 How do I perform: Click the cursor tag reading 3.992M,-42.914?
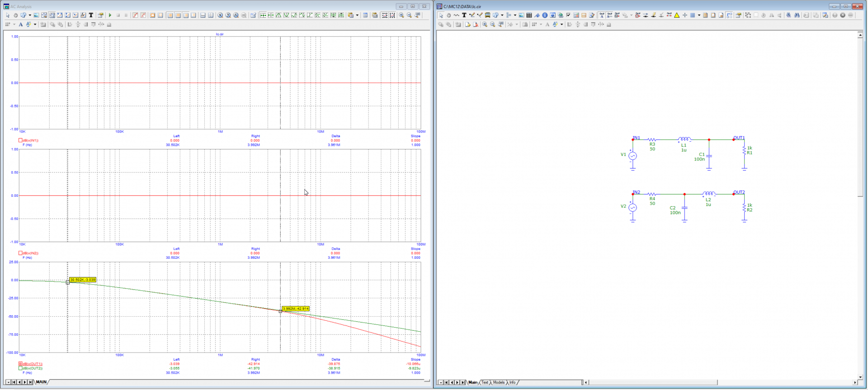tap(296, 309)
